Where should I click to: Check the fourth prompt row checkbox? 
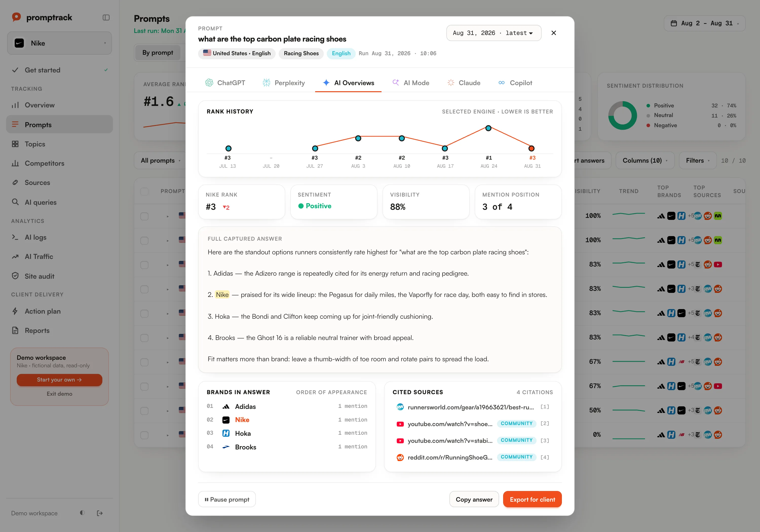[144, 289]
